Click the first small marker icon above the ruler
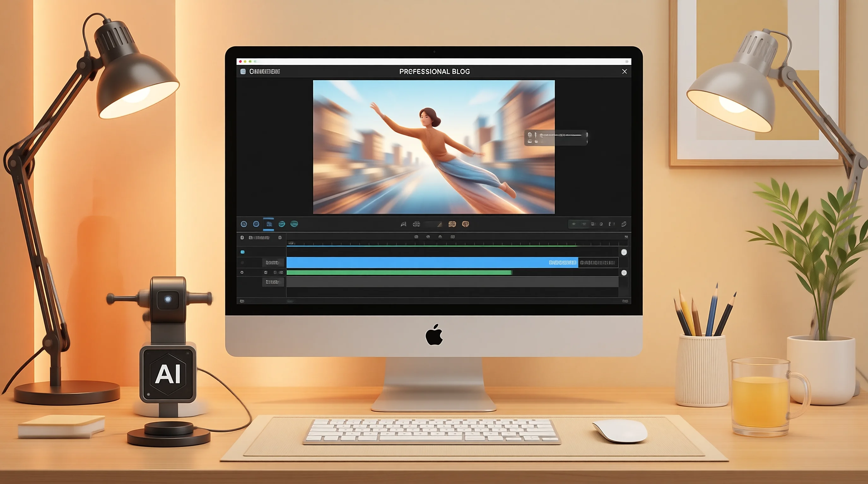 click(416, 237)
